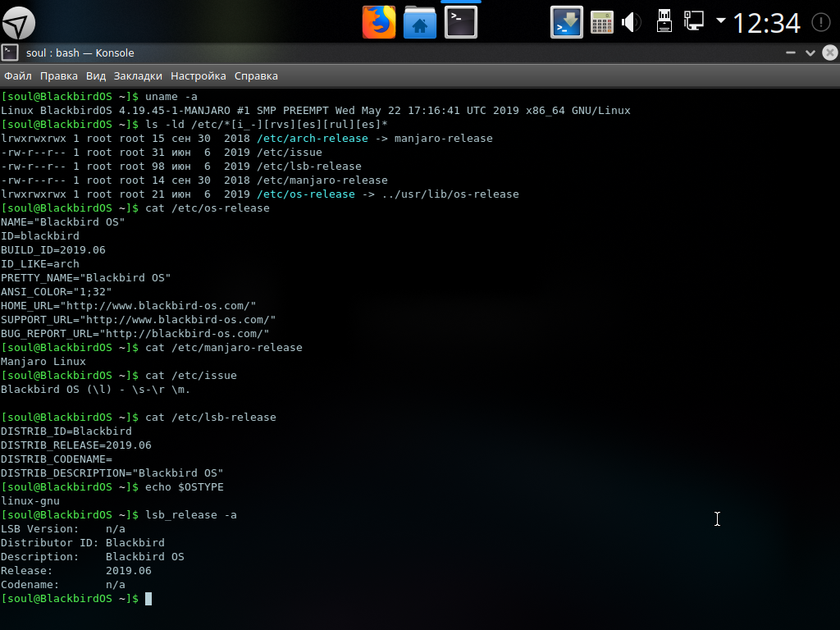The image size is (840, 630).
Task: Click the "uname -a" command text
Action: pyautogui.click(x=171, y=97)
